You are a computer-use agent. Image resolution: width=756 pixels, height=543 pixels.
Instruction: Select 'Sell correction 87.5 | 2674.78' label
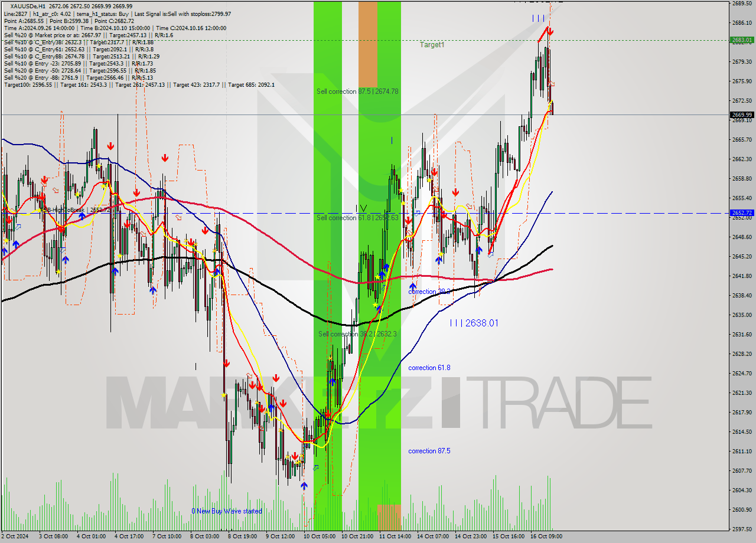[x=357, y=91]
